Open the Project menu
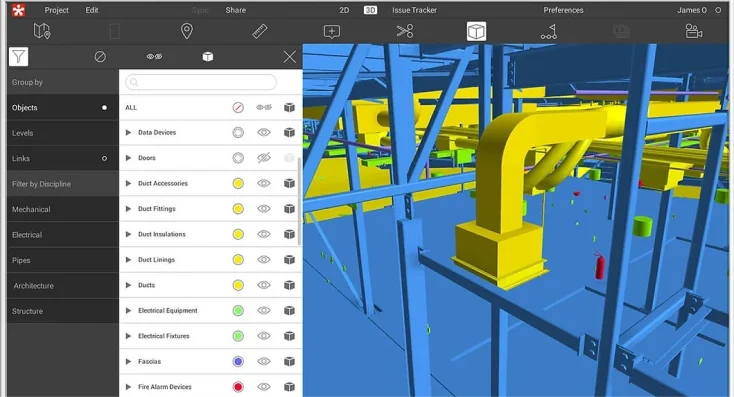The height and width of the screenshot is (397, 734). (57, 10)
